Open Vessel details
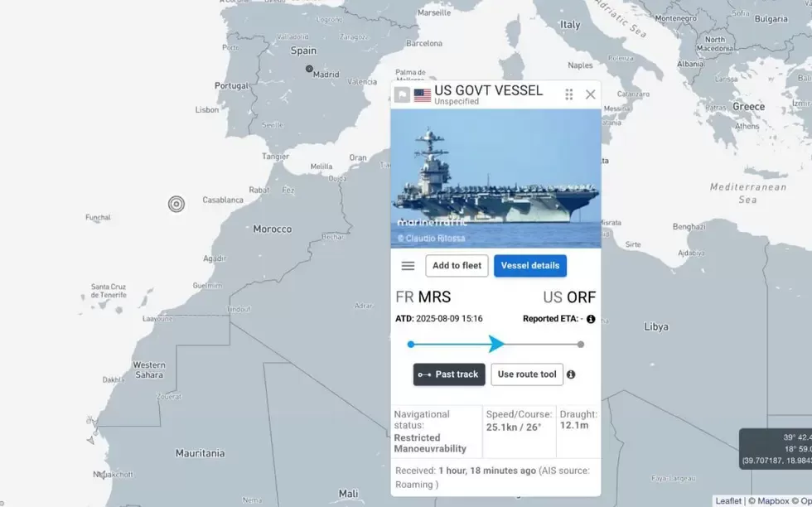The image size is (812, 507). pyautogui.click(x=530, y=266)
